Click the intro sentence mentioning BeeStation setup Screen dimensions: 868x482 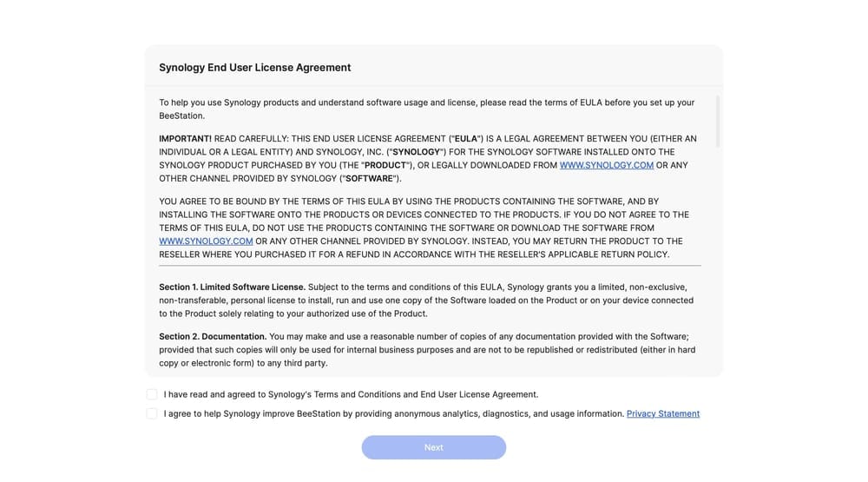[x=426, y=109]
